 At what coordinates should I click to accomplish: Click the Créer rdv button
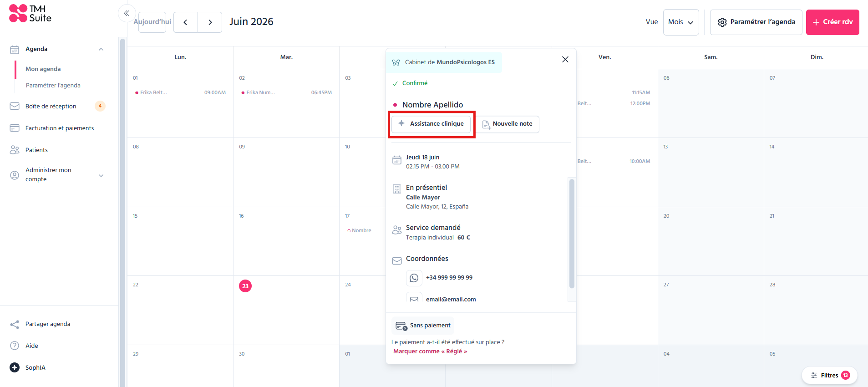pos(832,22)
